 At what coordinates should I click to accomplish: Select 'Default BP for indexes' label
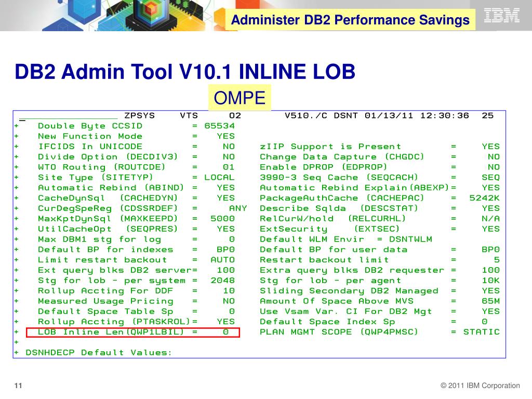(105, 249)
